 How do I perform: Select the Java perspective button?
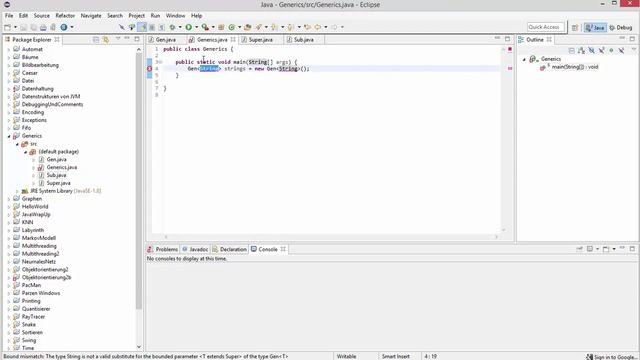(x=595, y=27)
